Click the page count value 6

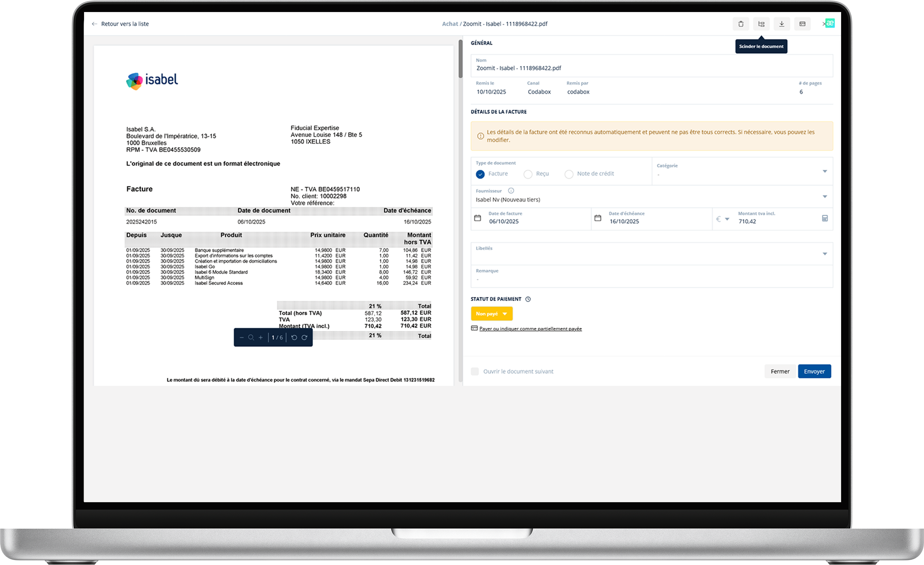click(801, 92)
